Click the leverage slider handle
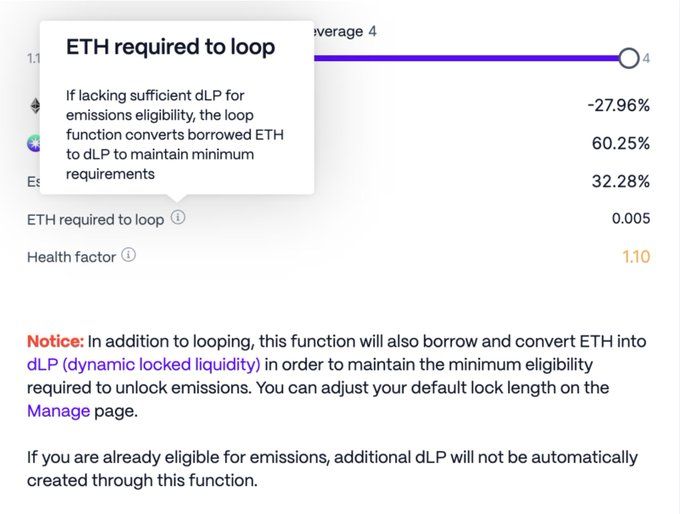 (x=628, y=58)
